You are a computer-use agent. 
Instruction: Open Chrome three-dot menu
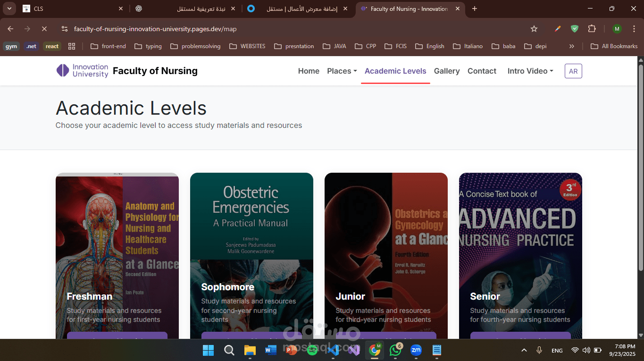click(634, 29)
